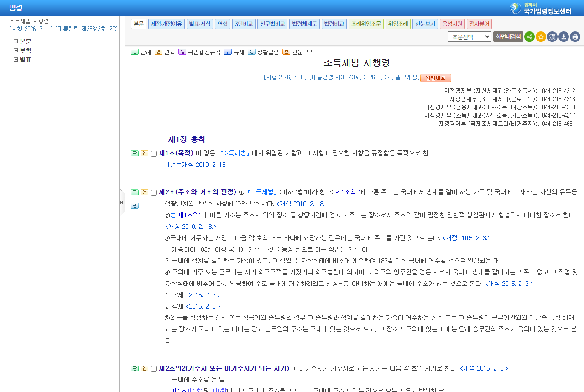
Task: Click the 입법예고 button
Action: click(436, 78)
